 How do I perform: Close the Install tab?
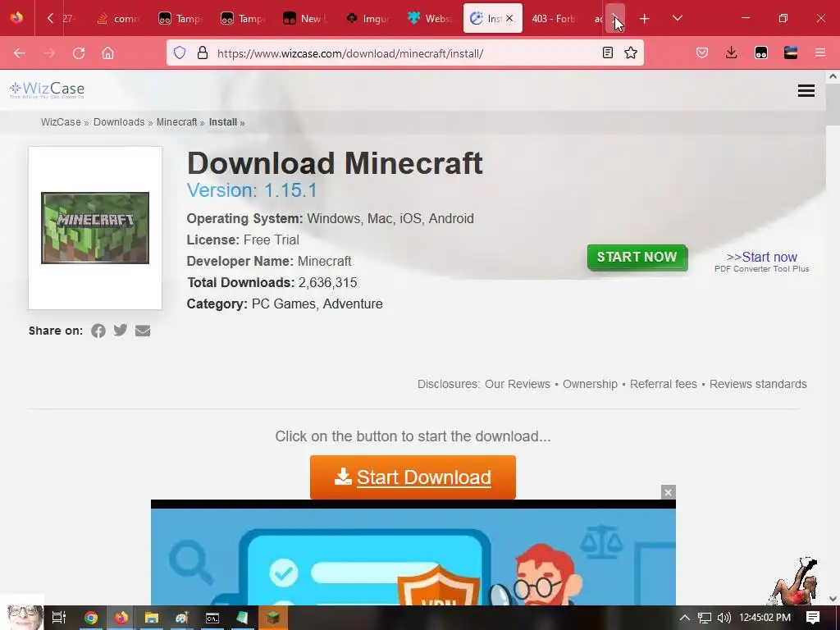coord(509,18)
